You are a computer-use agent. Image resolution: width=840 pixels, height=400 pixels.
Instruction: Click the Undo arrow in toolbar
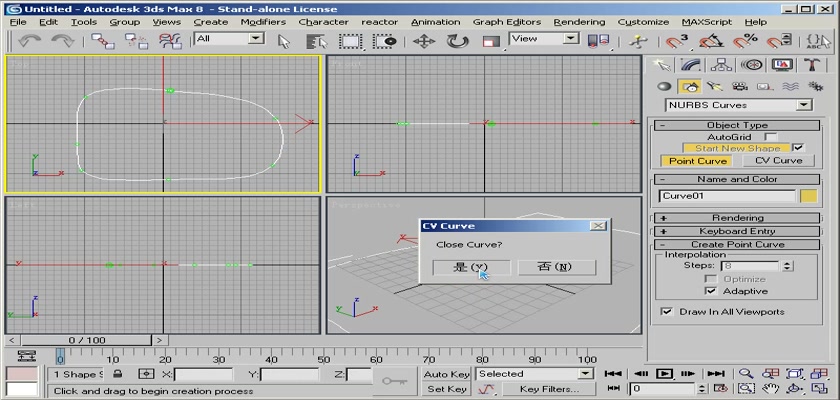pyautogui.click(x=30, y=41)
